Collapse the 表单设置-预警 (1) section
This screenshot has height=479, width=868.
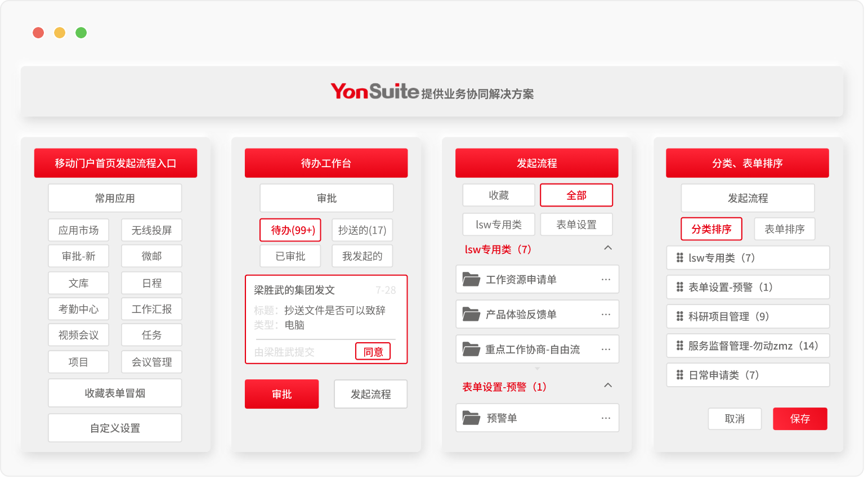608,386
